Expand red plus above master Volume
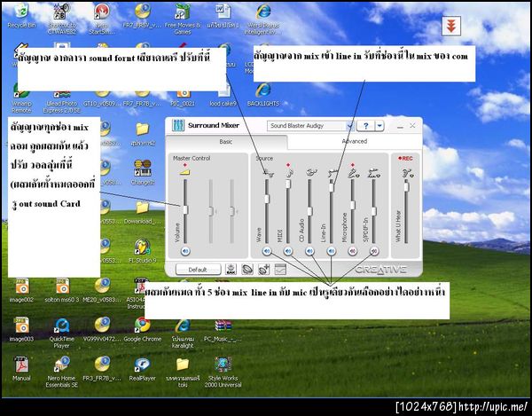Screen dimensions: 532x416 (x=185, y=165)
